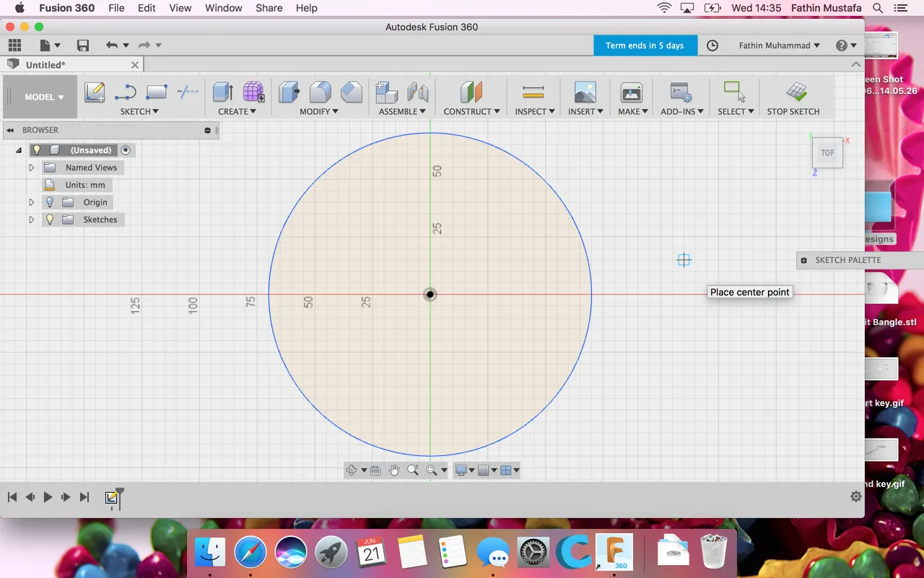Click the TOP face of ViewCube
This screenshot has height=578, width=924.
pos(827,153)
